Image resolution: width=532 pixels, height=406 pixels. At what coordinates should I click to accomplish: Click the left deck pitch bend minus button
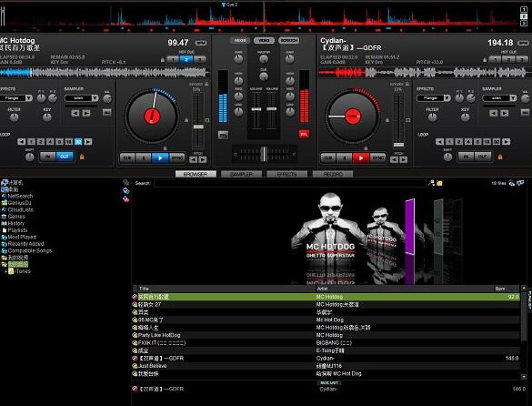tap(193, 159)
